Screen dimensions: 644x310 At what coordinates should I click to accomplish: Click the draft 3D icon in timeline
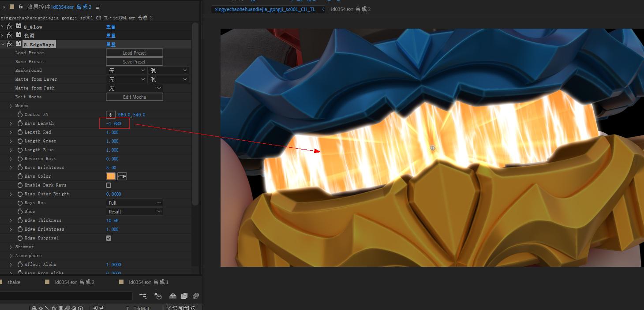(x=157, y=296)
